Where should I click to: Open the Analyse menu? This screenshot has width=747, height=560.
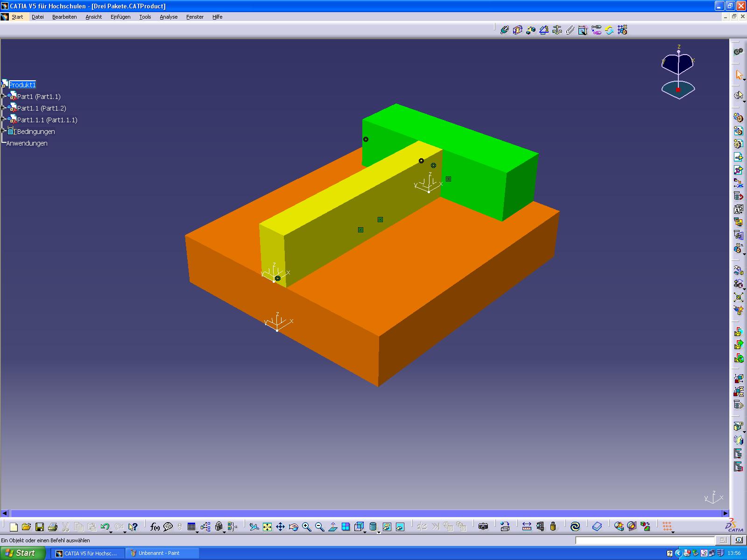pos(169,17)
